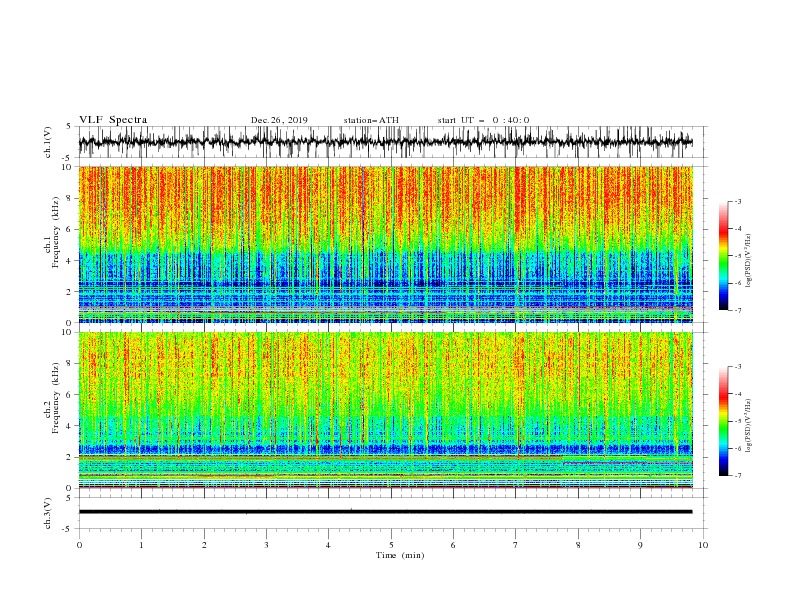The image size is (792, 612).
Task: Click the "ch.2 Frequency (kHz)" axis label
Action: point(52,397)
